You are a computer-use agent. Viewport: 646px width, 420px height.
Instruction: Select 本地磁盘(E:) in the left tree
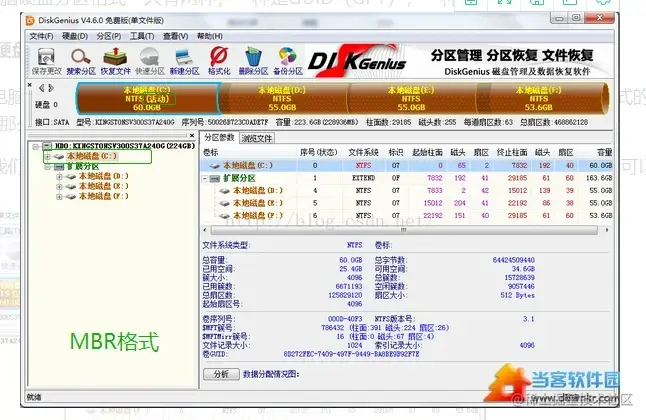coord(103,186)
